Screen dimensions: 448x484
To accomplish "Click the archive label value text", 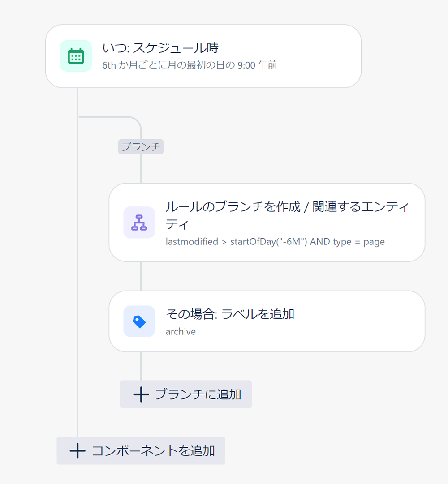I will click(181, 331).
